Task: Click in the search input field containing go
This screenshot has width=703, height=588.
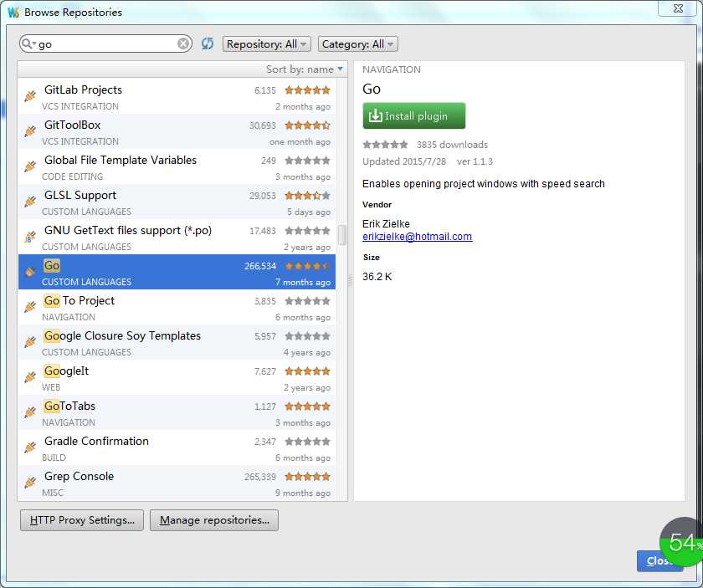Action: click(x=107, y=44)
